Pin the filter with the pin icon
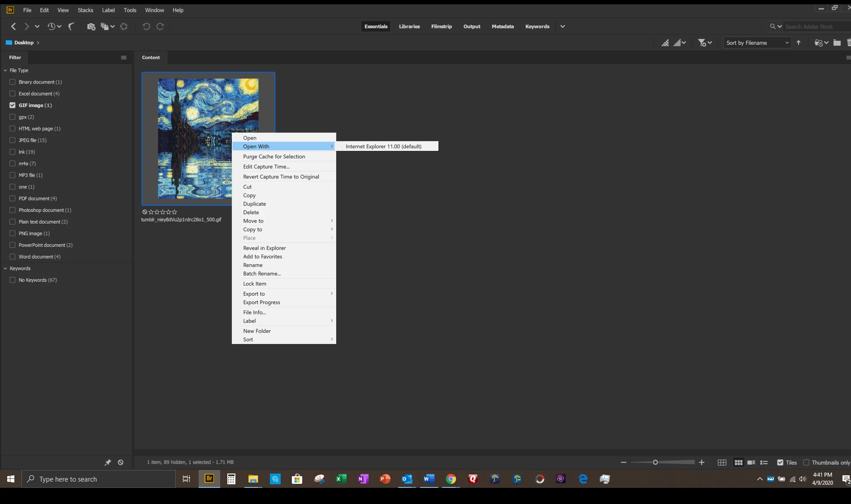 click(108, 462)
